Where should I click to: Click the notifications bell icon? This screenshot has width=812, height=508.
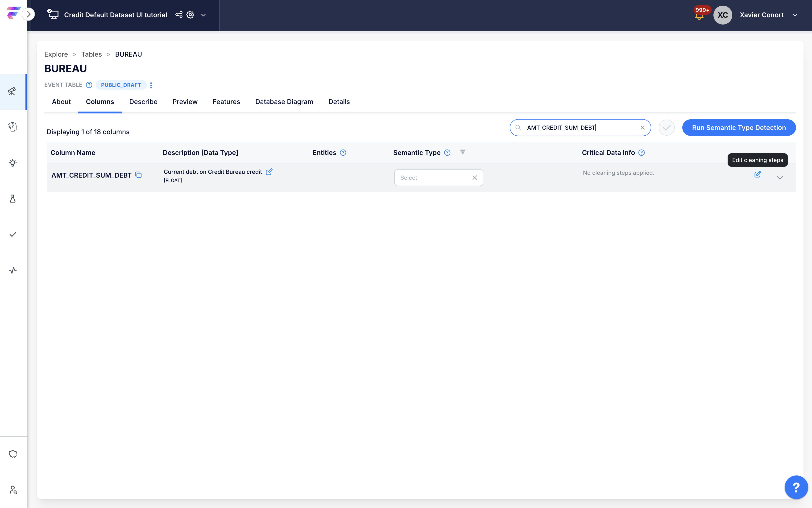click(x=699, y=16)
